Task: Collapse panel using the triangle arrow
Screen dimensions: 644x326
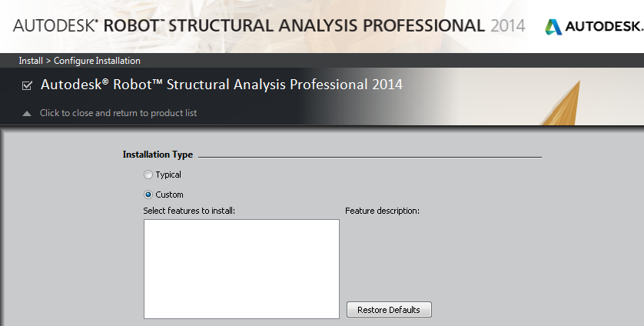Action: [x=27, y=114]
